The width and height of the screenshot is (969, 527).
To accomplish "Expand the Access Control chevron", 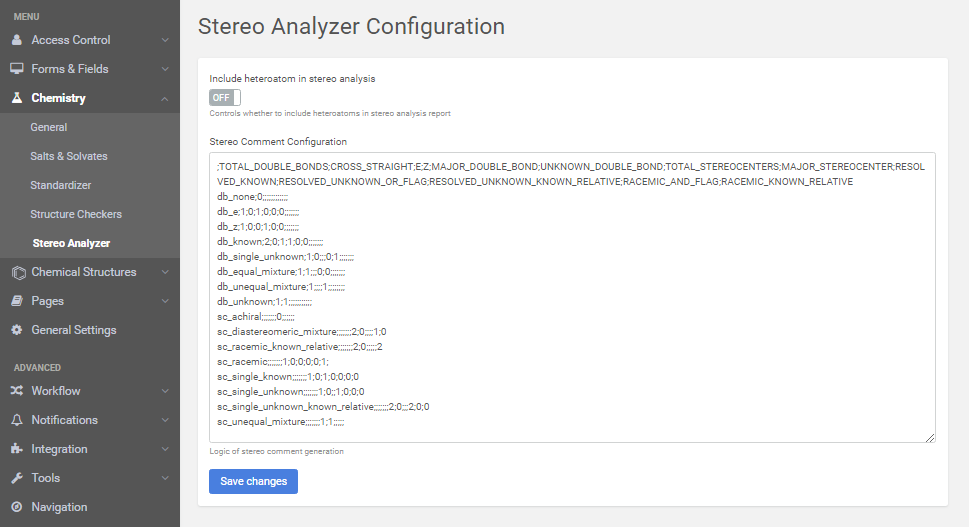I will click(165, 40).
